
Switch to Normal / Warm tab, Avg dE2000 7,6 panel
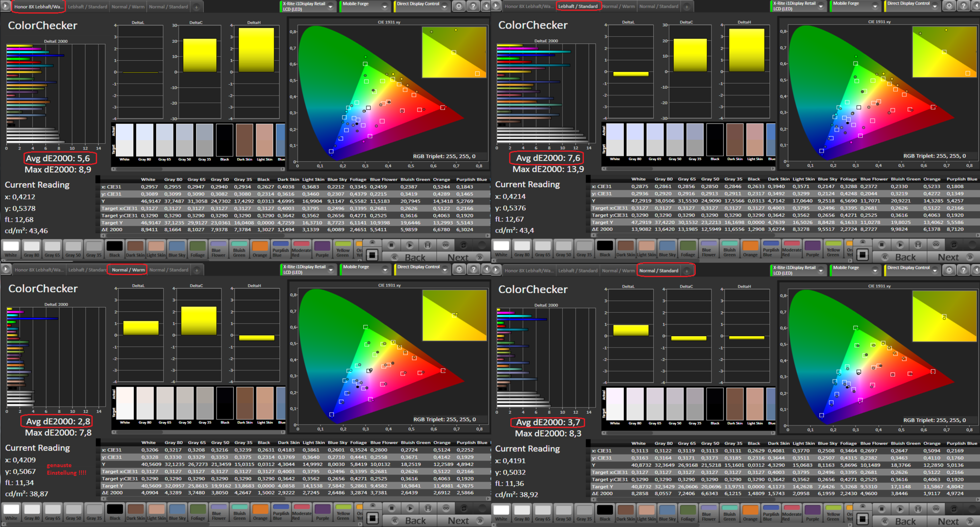point(619,7)
